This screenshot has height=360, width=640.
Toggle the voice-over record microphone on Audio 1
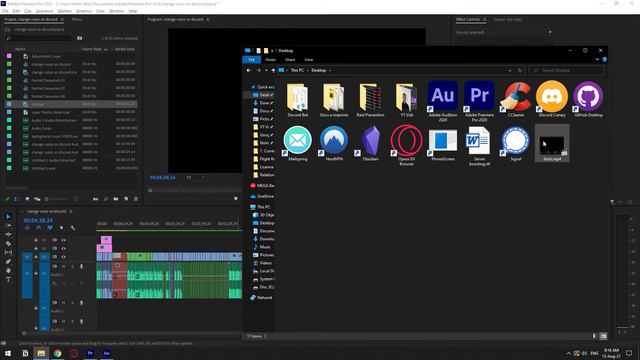point(81,267)
